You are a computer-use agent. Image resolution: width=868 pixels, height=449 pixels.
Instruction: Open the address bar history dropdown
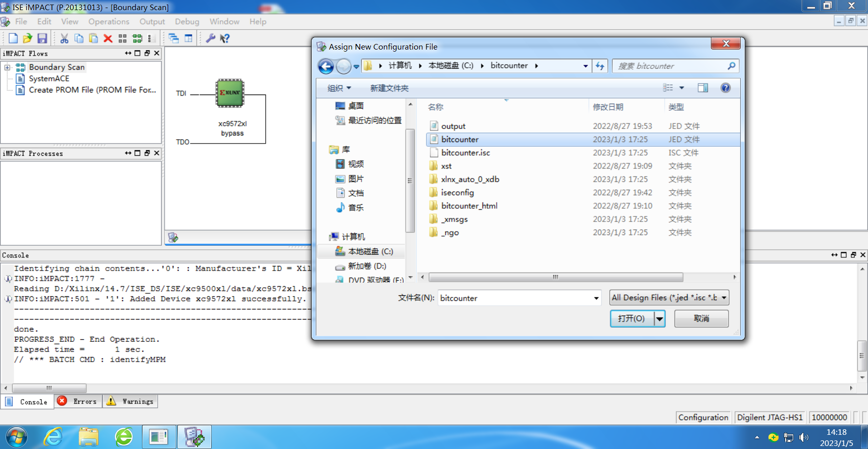pyautogui.click(x=586, y=66)
